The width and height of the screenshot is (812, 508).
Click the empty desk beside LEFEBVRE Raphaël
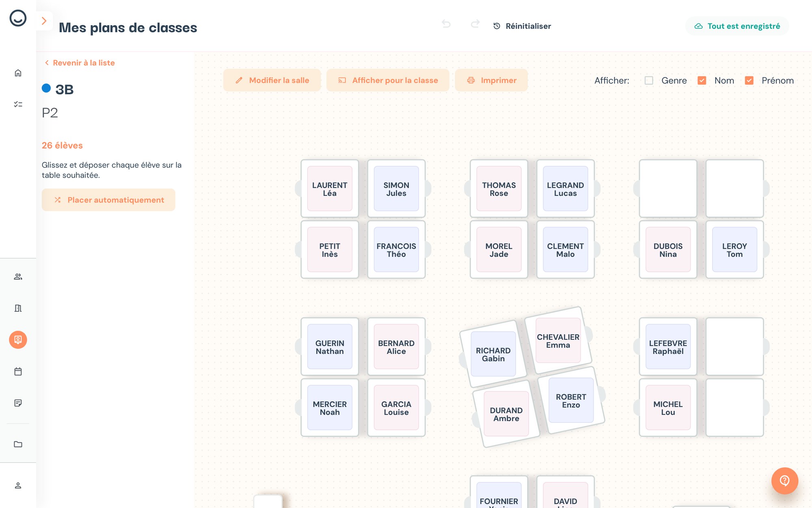point(735,347)
